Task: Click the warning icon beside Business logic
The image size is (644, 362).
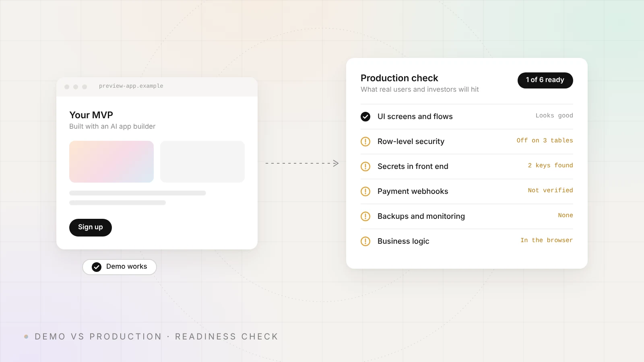Action: tap(365, 241)
